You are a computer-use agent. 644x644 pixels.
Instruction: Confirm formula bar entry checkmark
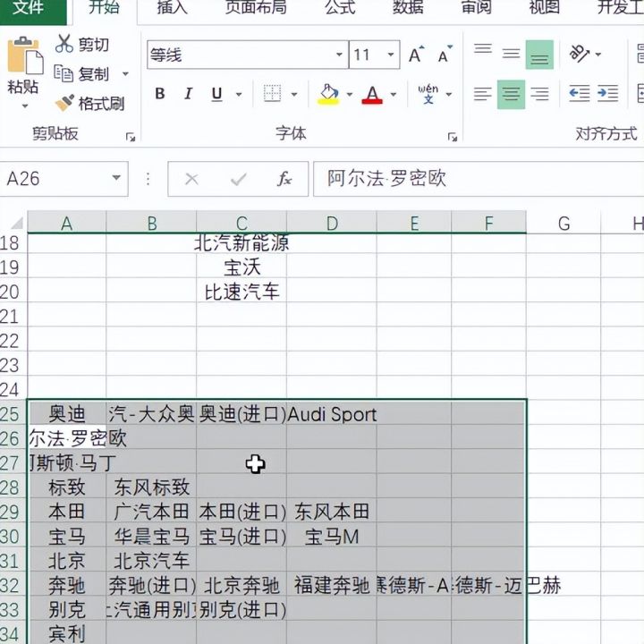coord(239,179)
